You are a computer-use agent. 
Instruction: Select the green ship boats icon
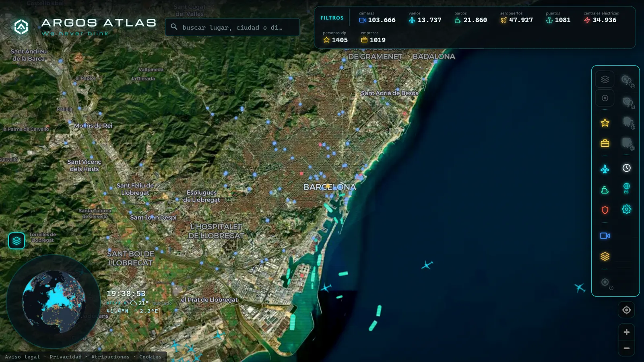pos(605,190)
